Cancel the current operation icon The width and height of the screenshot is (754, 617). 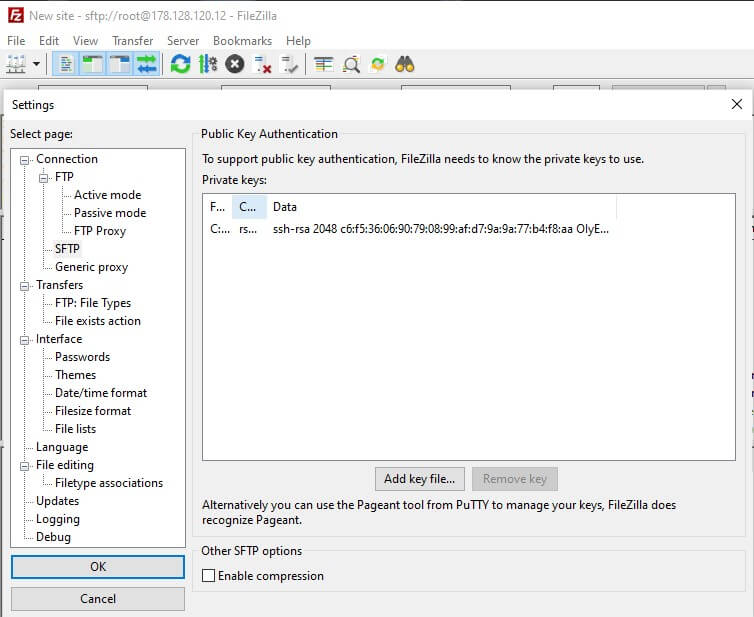pyautogui.click(x=235, y=64)
